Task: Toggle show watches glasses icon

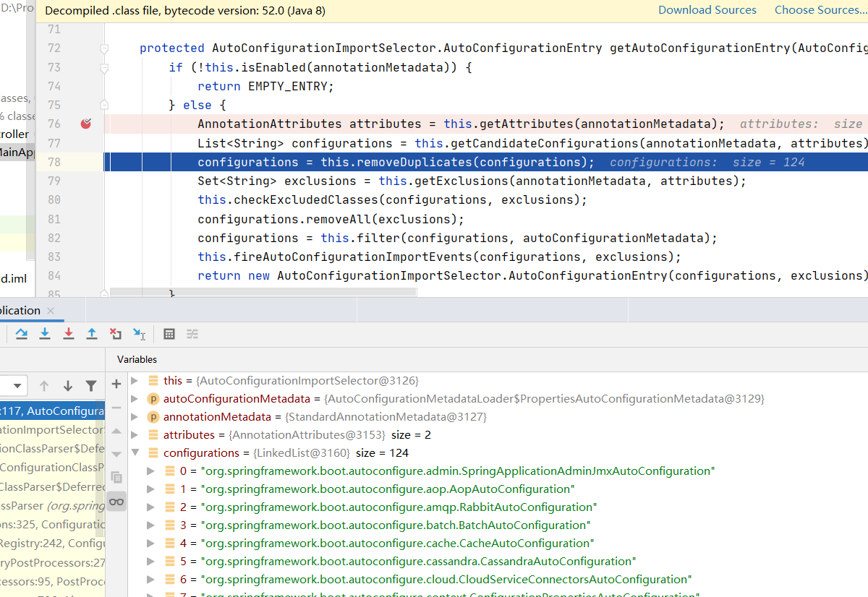Action: pos(116,502)
